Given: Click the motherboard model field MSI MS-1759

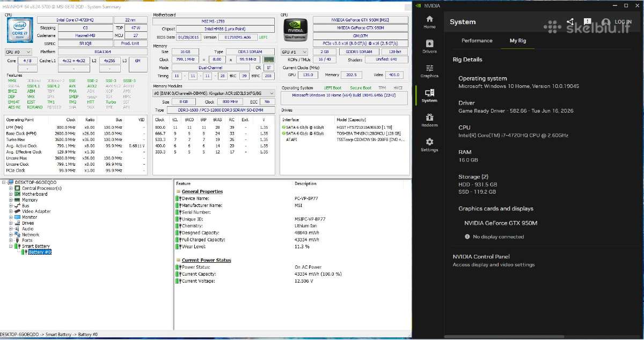Looking at the screenshot, I should [214, 21].
